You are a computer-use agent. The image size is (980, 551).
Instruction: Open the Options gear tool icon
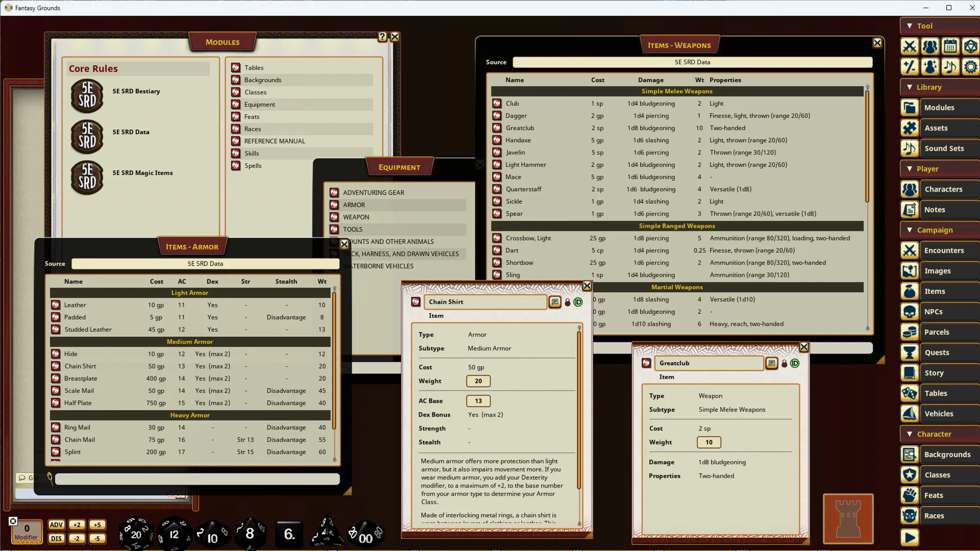(x=970, y=67)
